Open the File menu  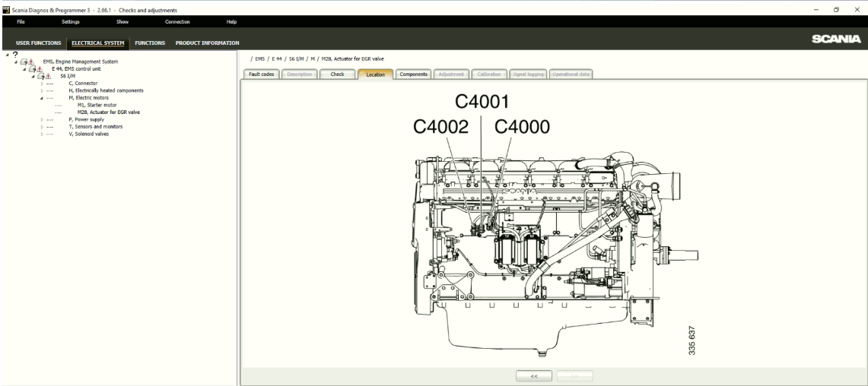click(21, 22)
